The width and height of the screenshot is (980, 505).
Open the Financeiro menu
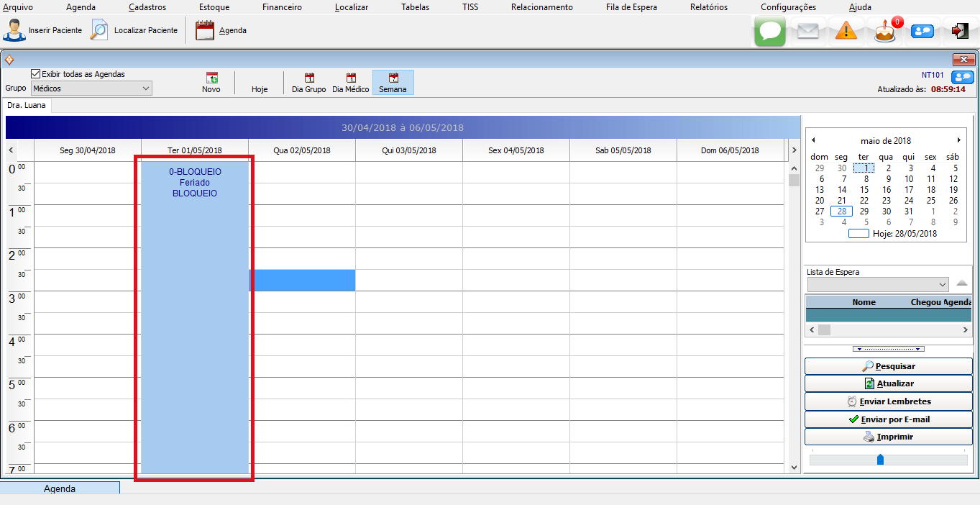(282, 7)
